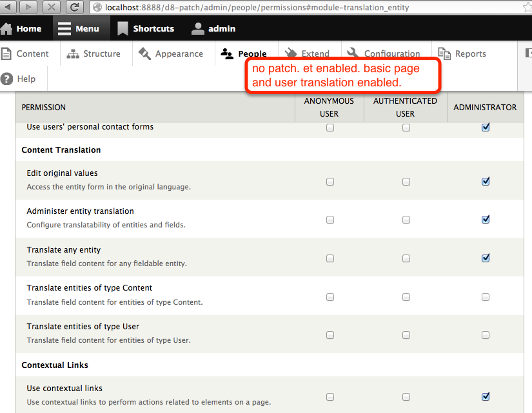Screen dimensions: 532x413
Task: Reload the page with the refresh icon
Action: click(75, 7)
